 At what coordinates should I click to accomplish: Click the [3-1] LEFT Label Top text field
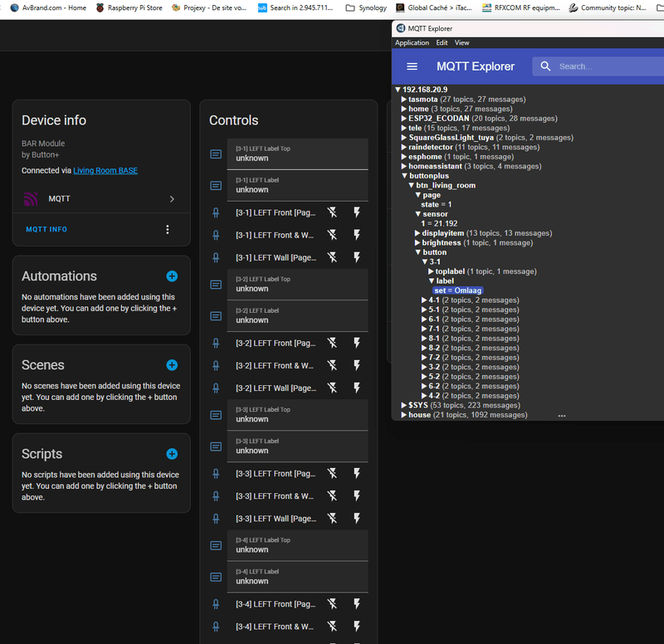(x=298, y=154)
